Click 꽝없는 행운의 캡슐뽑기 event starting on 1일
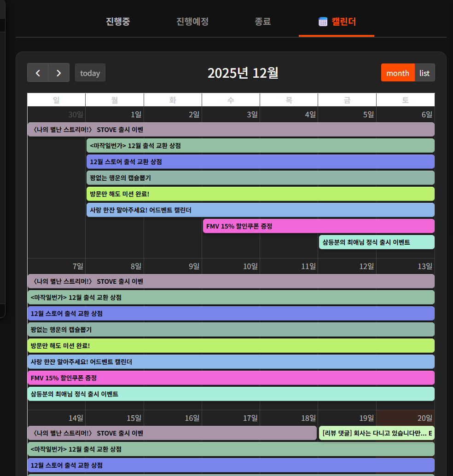453x476 pixels. pos(260,178)
